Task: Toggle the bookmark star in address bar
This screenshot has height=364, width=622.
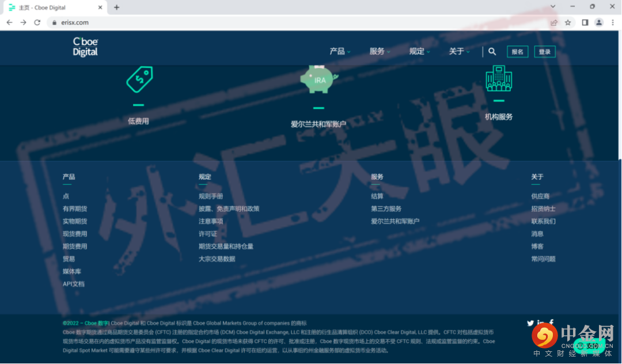Action: click(x=568, y=22)
